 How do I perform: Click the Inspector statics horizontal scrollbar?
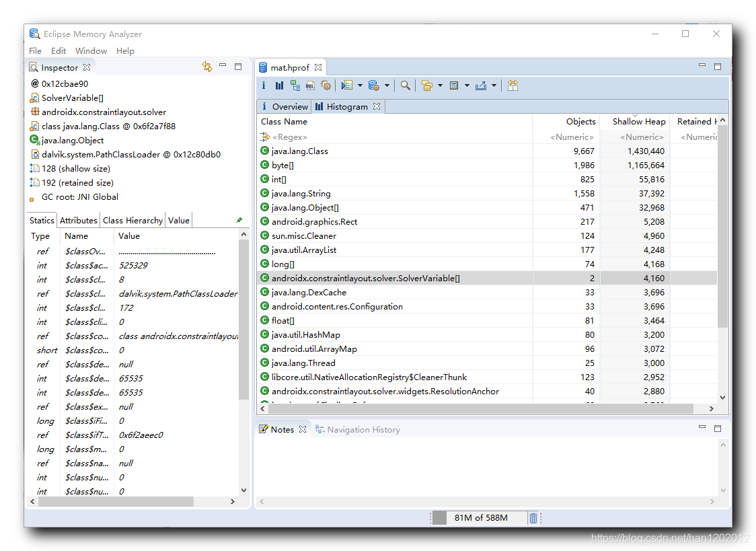coord(116,501)
